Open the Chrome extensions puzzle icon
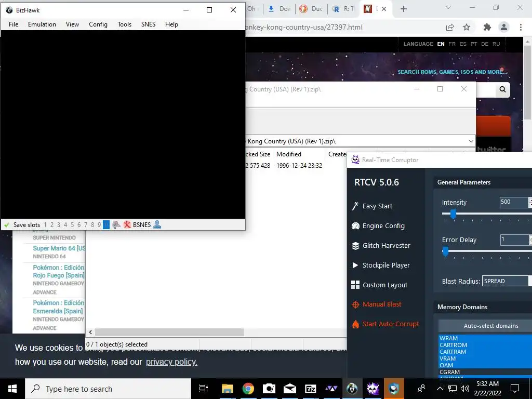 click(x=487, y=28)
